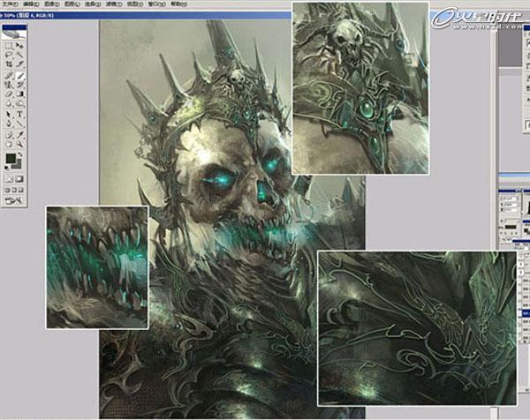Select the Pen tool
Viewport: 530px width, 420px height.
pos(9,124)
